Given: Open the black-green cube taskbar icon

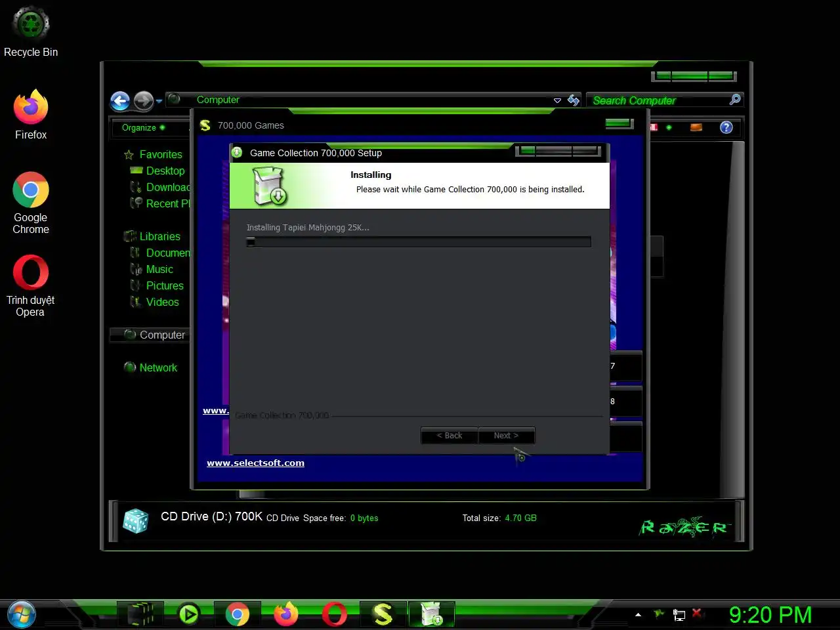Looking at the screenshot, I should coord(140,614).
